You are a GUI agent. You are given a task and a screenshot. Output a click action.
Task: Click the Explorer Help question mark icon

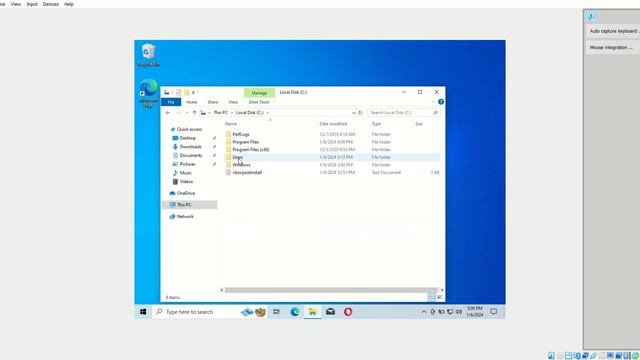[441, 102]
